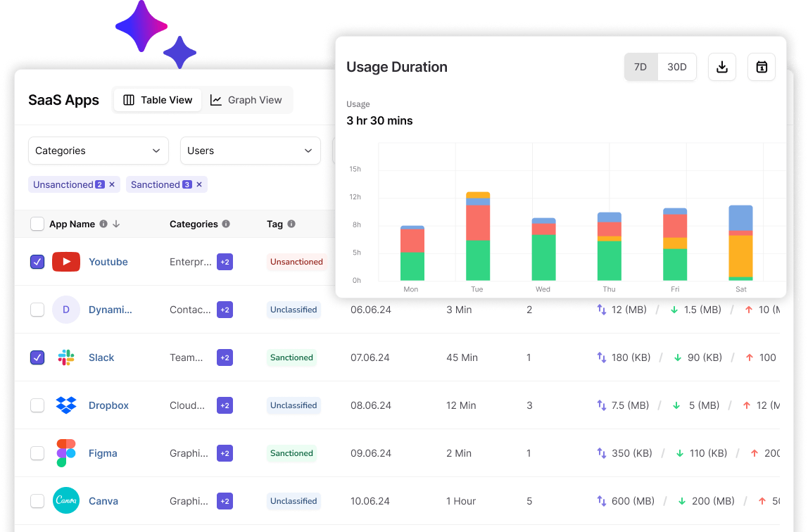Uncheck the Youtube row checkbox
808x532 pixels.
[37, 262]
